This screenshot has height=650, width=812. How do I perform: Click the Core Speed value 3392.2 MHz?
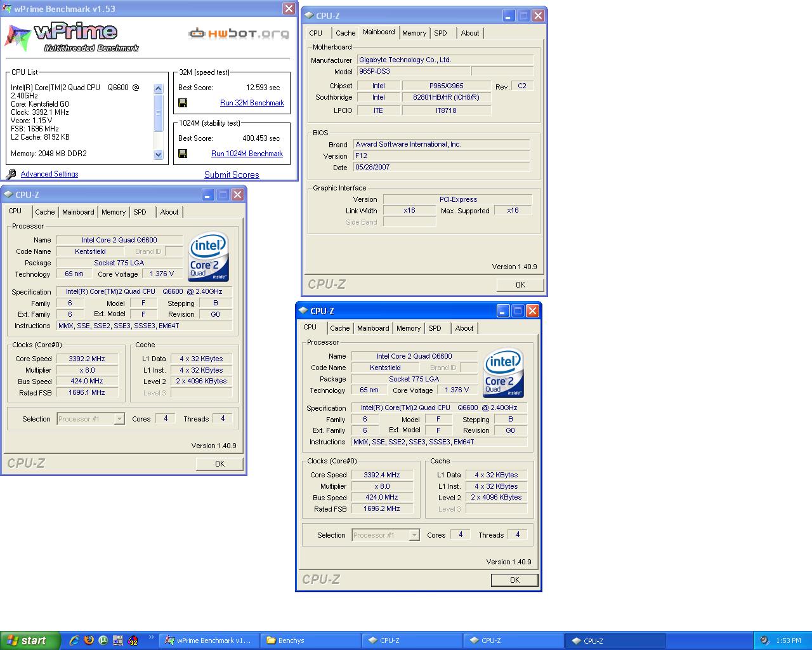(x=87, y=359)
